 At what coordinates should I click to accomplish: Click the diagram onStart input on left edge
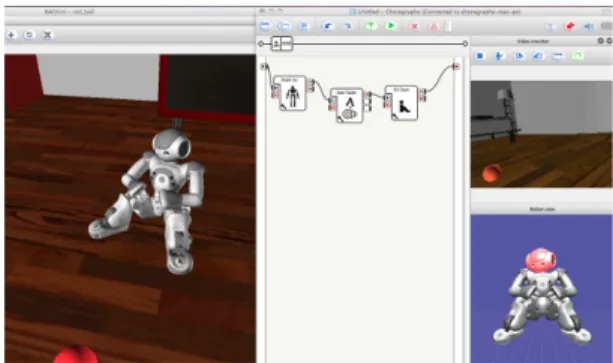[x=264, y=66]
